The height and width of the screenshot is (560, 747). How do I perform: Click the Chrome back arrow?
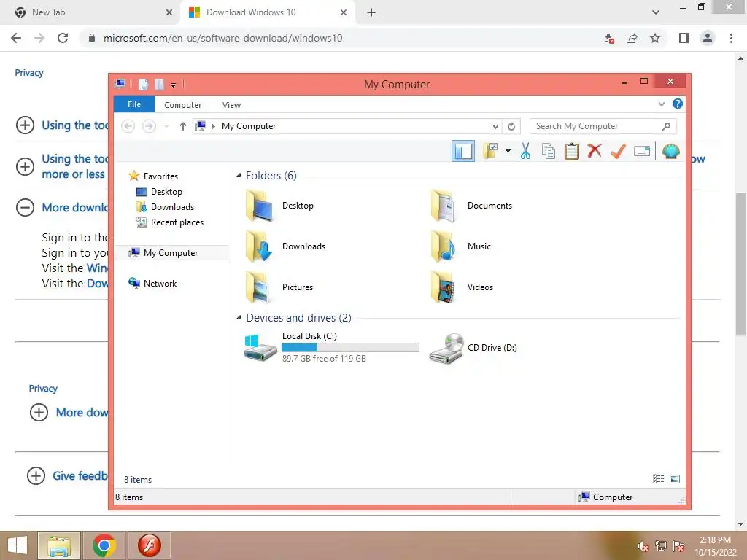[16, 38]
